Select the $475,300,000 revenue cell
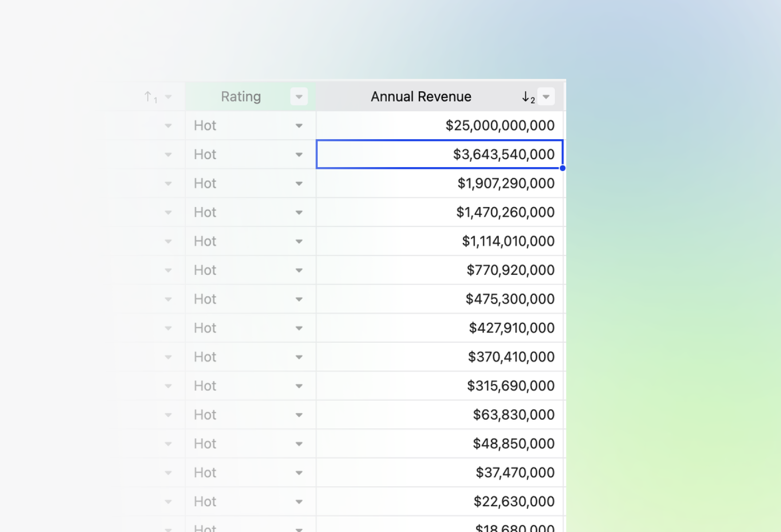 tap(440, 299)
